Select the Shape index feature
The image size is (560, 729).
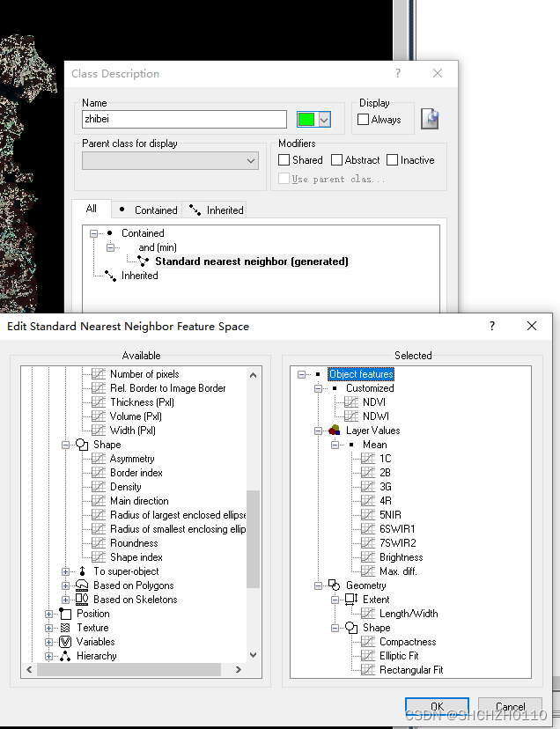point(136,557)
